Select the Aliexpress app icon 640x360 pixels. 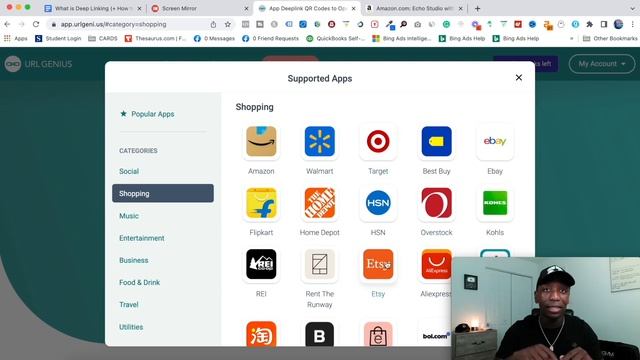(x=436, y=264)
